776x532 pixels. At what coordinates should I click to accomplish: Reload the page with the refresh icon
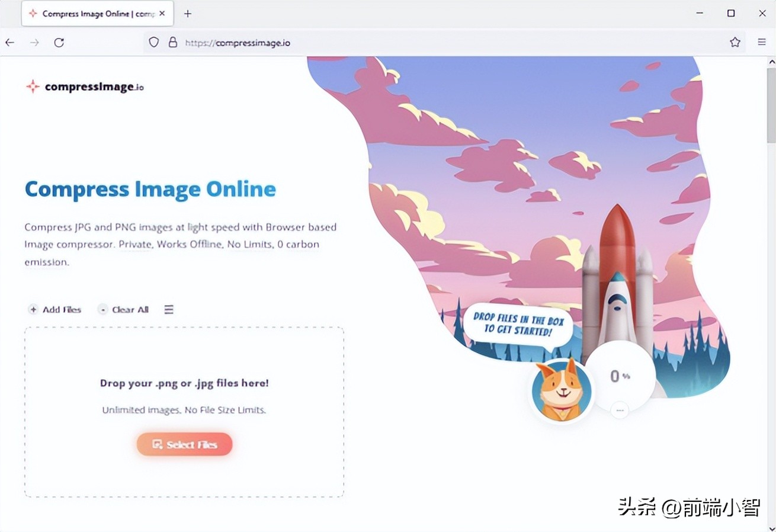coord(59,43)
